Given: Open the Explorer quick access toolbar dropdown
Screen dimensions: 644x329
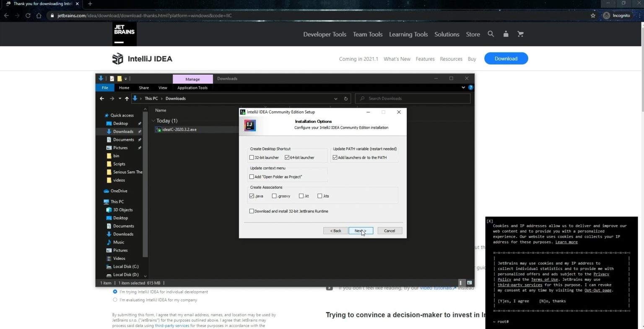Looking at the screenshot, I should (x=125, y=78).
